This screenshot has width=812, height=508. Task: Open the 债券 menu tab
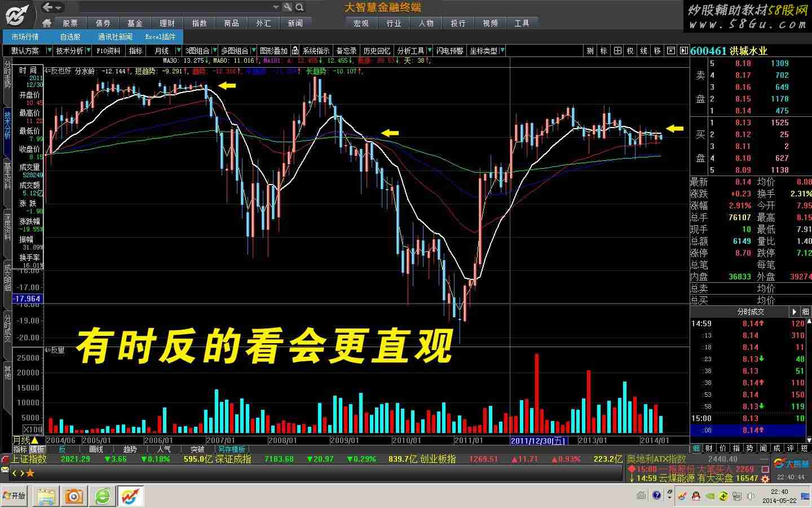[103, 23]
